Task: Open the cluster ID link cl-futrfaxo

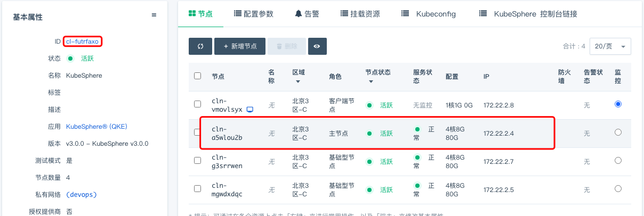Action: point(83,41)
